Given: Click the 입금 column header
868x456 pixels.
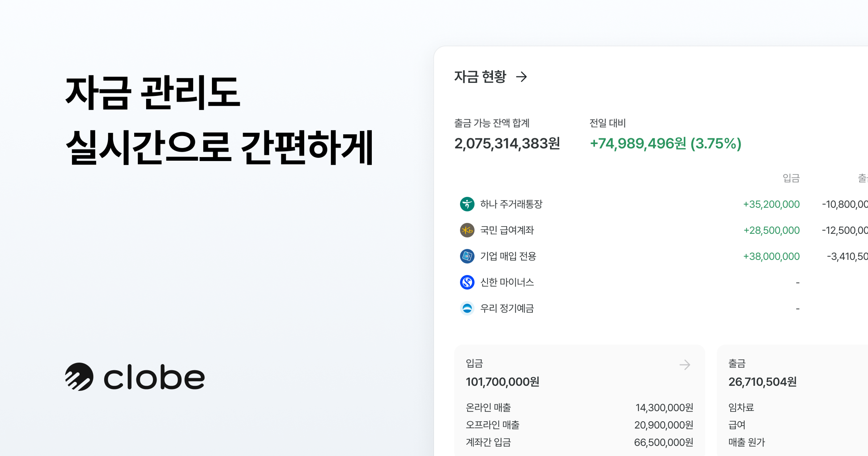Looking at the screenshot, I should (791, 178).
